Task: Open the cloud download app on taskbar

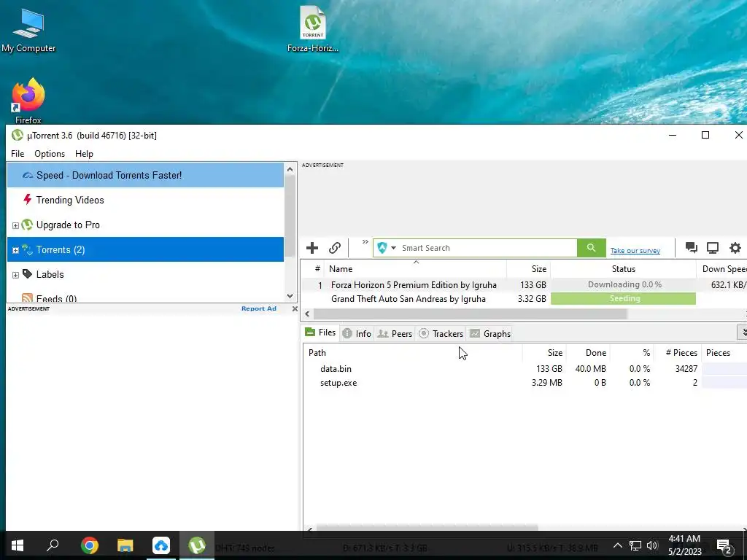Action: click(x=161, y=545)
